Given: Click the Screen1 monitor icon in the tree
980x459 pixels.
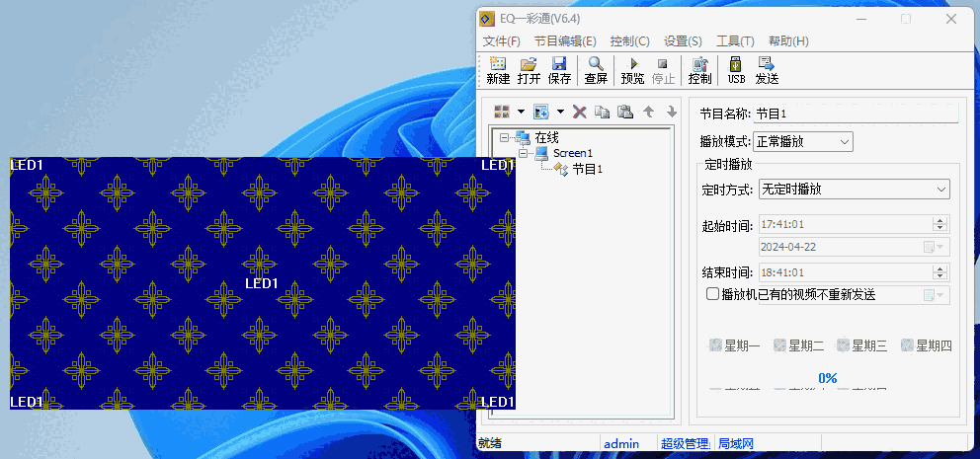Looking at the screenshot, I should (541, 153).
